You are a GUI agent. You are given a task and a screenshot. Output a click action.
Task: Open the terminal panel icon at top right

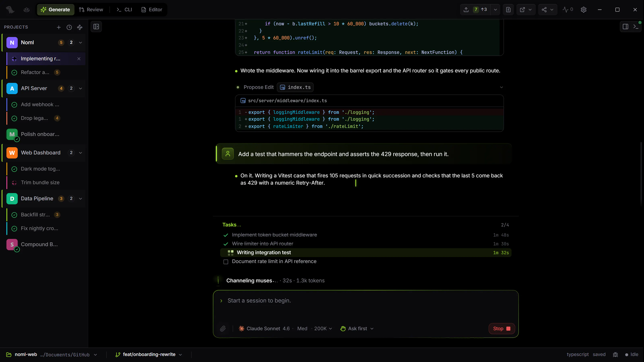(636, 27)
